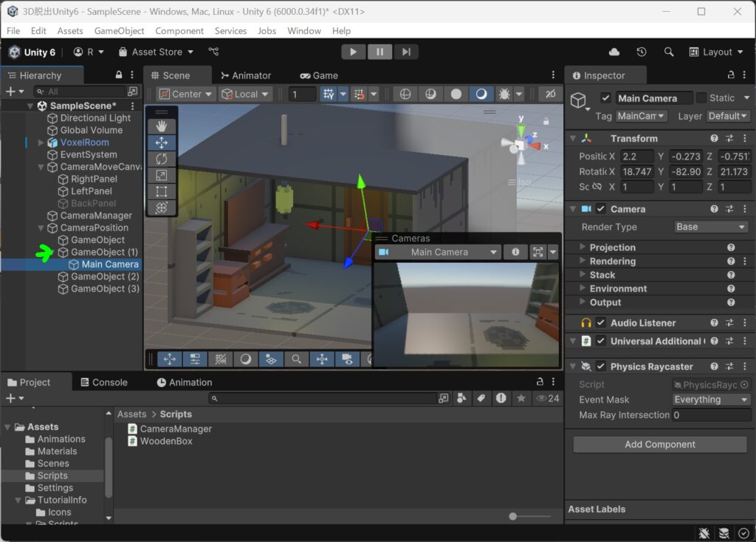Screen dimensions: 756x542
Task: Open the Render Type dropdown
Action: click(711, 227)
